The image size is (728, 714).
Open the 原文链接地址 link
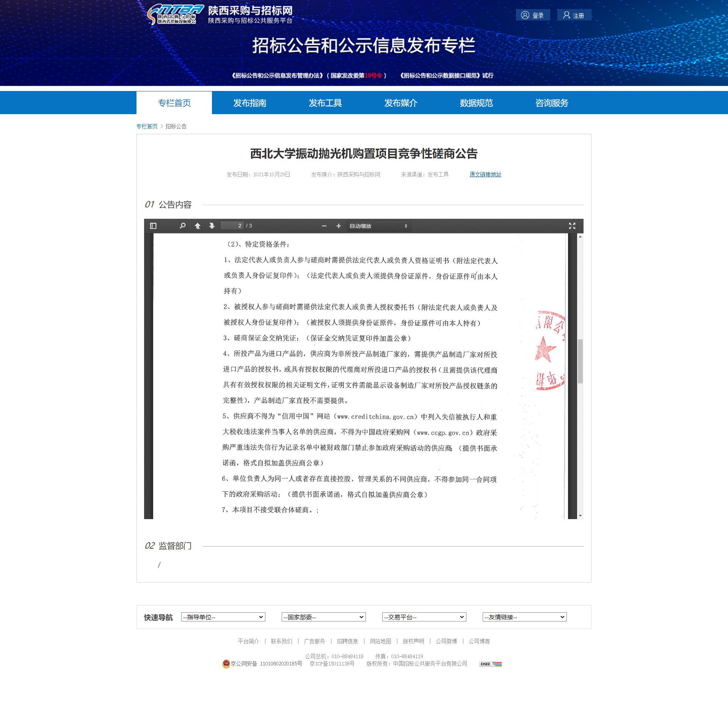(485, 174)
